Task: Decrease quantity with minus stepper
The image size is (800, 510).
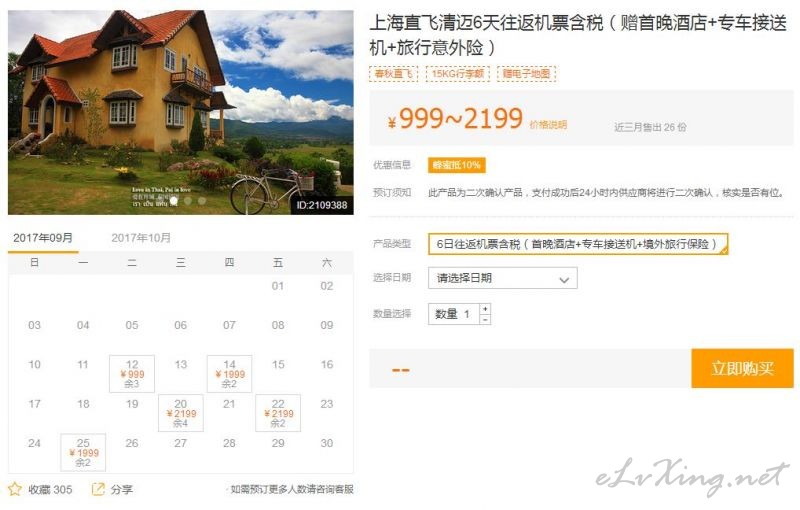Action: pyautogui.click(x=485, y=319)
